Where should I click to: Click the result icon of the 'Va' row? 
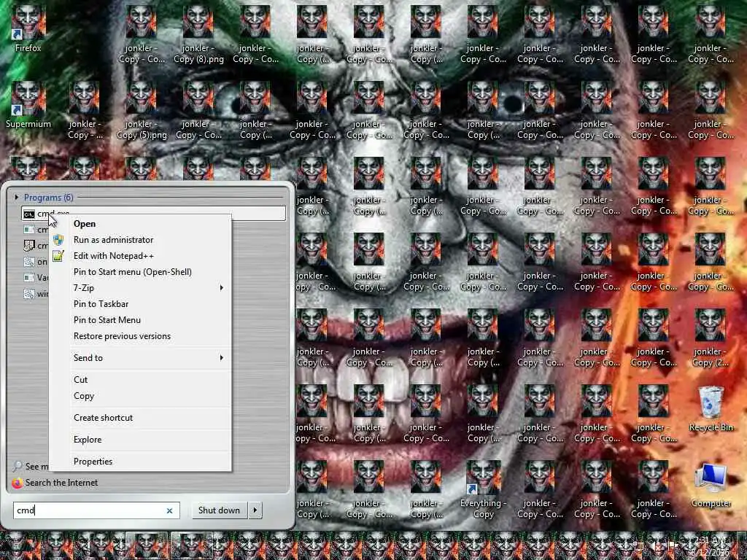tap(29, 278)
